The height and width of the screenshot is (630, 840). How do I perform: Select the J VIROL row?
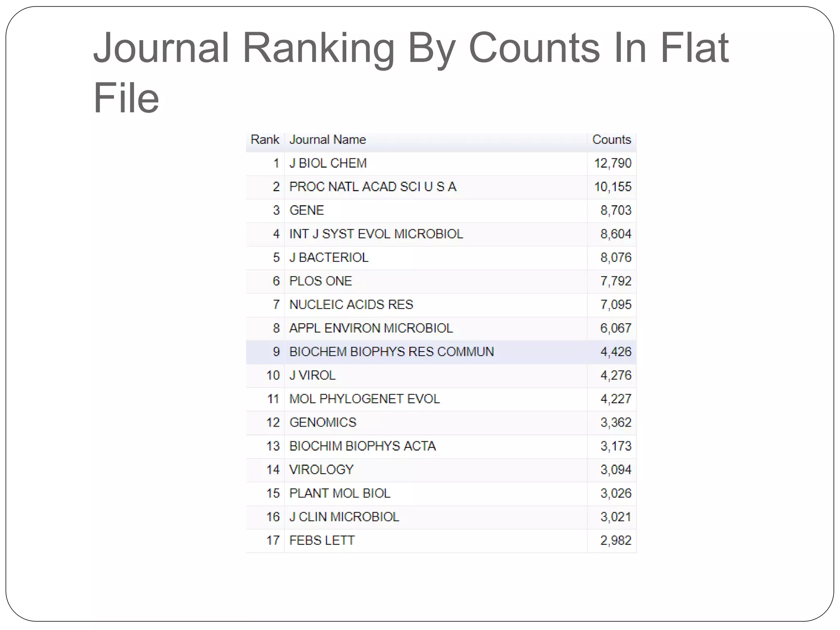click(312, 375)
